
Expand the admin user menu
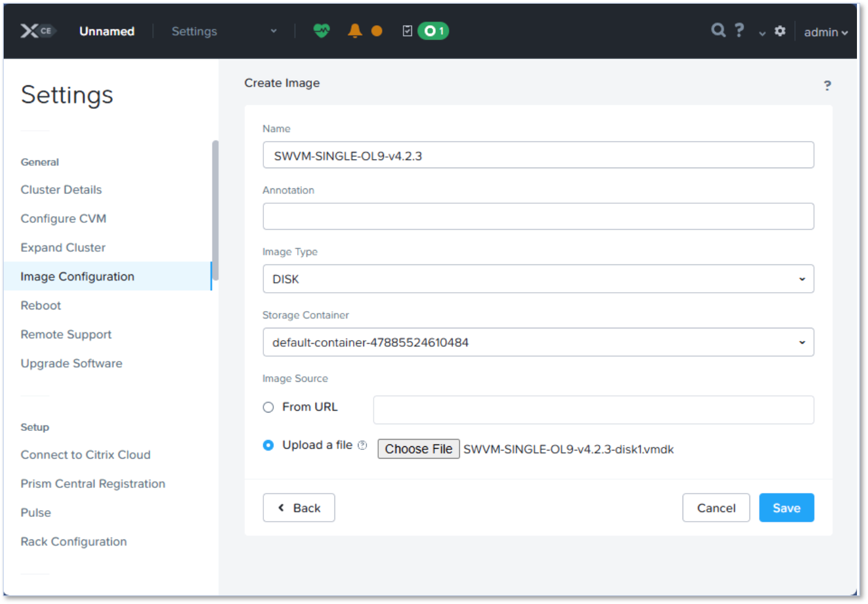[x=825, y=32]
